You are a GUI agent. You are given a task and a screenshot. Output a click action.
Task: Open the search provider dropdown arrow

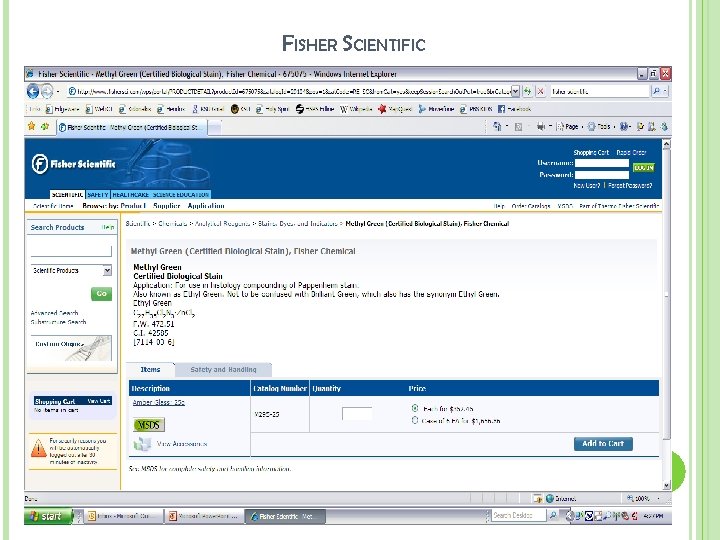pyautogui.click(x=665, y=91)
